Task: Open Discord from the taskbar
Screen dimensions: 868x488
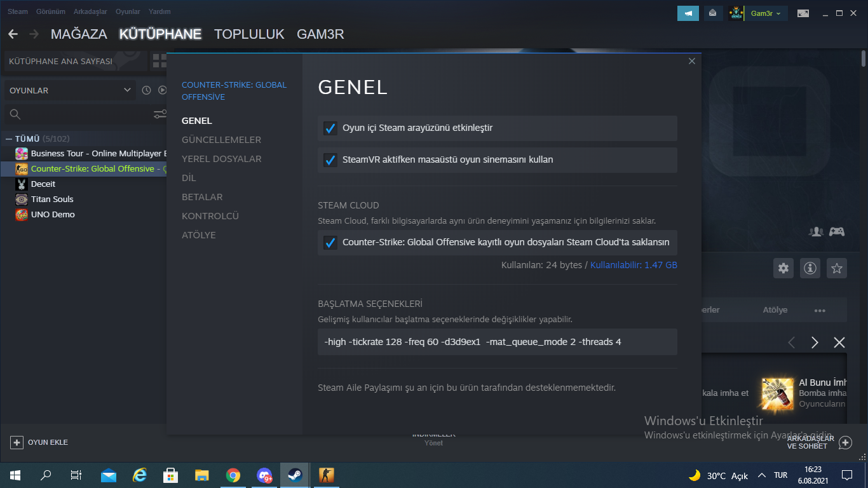Action: 264,475
